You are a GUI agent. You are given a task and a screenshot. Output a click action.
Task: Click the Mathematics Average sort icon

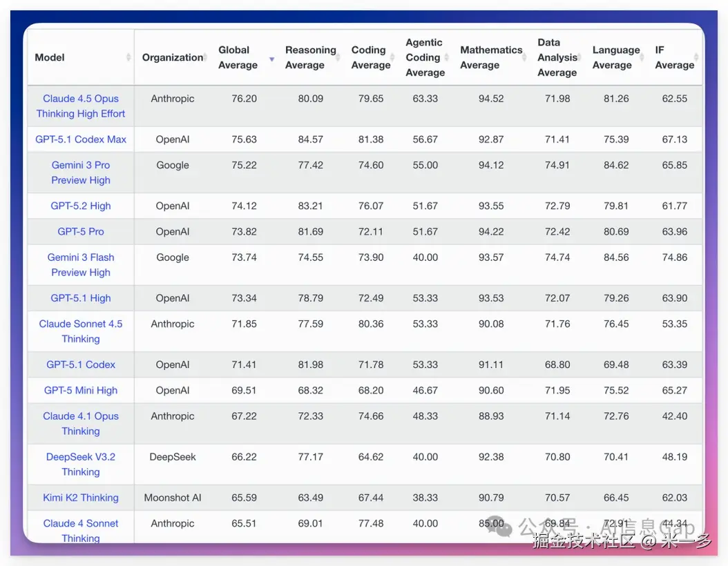click(525, 57)
